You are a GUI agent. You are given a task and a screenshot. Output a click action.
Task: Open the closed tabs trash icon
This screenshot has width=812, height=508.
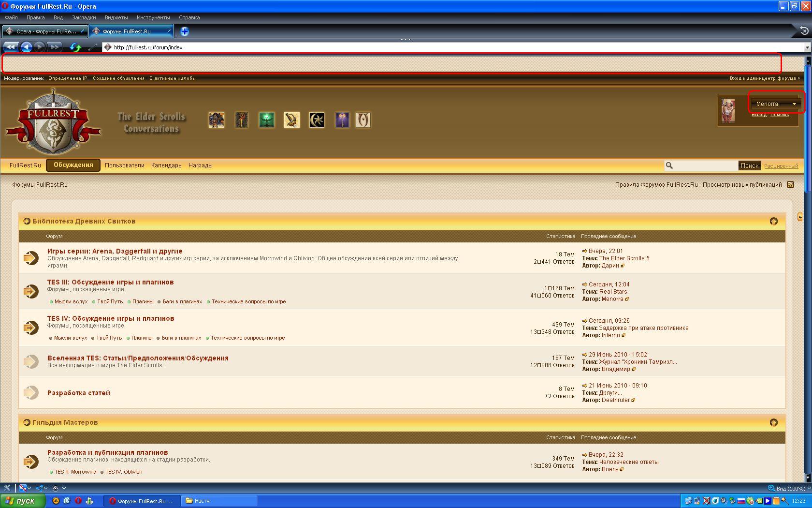tap(804, 31)
